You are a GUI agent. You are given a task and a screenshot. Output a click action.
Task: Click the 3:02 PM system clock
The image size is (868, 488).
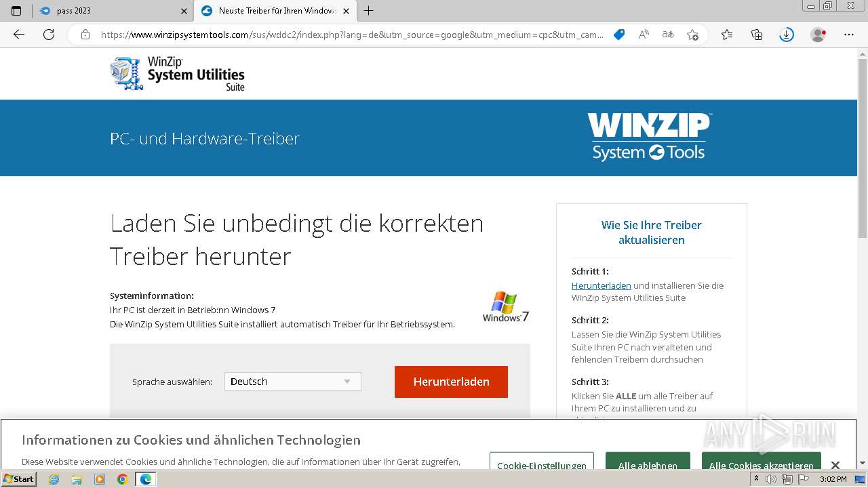[833, 479]
